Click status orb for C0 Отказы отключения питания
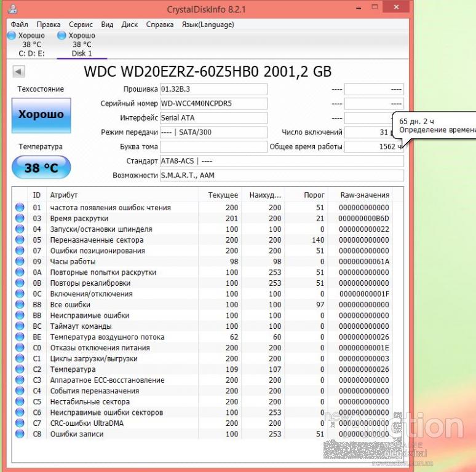This screenshot has width=476, height=472. [20, 348]
